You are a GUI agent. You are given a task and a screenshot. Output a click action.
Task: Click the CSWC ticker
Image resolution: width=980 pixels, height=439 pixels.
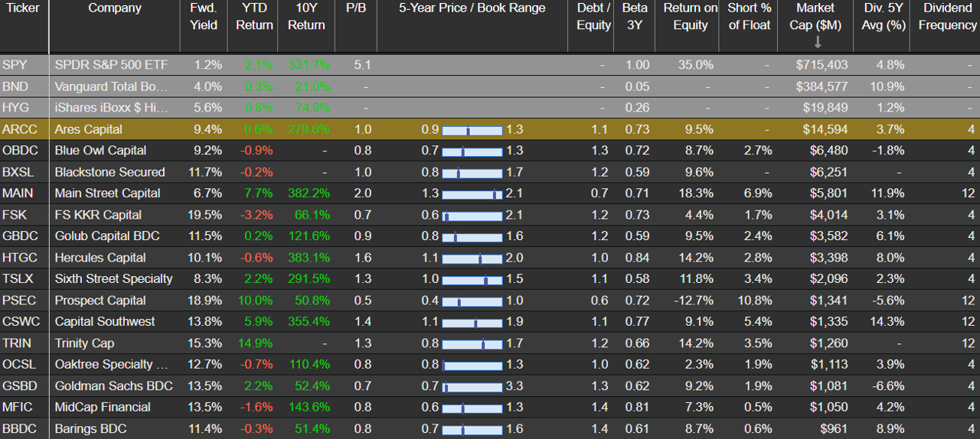point(21,322)
